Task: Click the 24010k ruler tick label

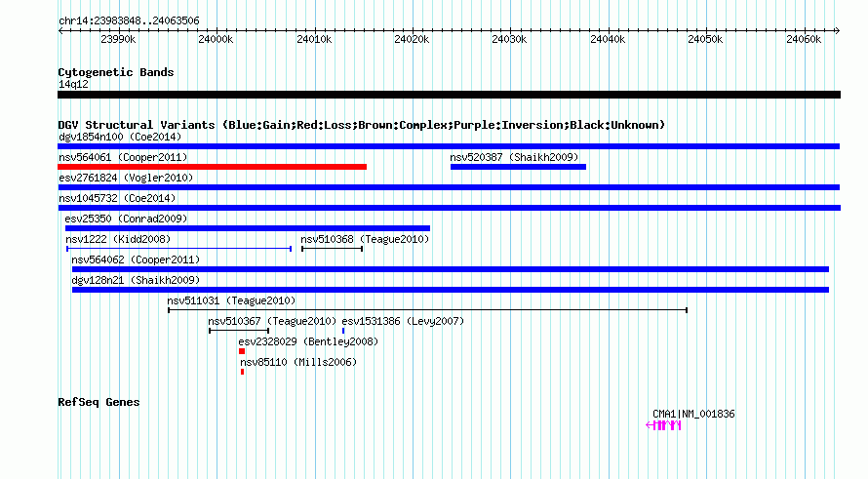Action: [x=314, y=39]
